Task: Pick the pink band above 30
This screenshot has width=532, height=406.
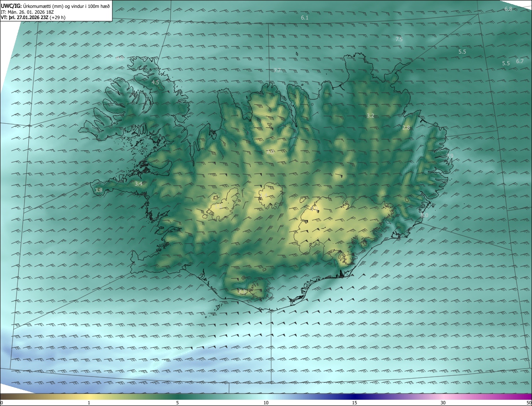Action: click(x=443, y=396)
